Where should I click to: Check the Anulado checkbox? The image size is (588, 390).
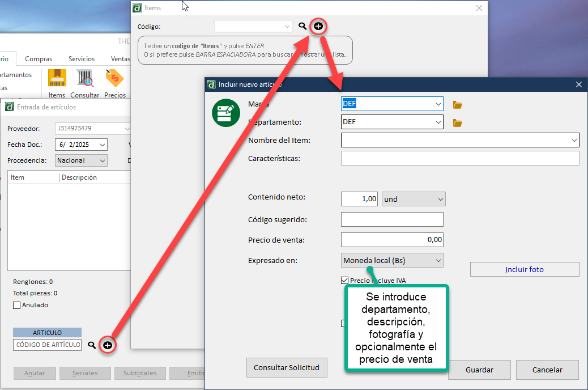pos(16,305)
